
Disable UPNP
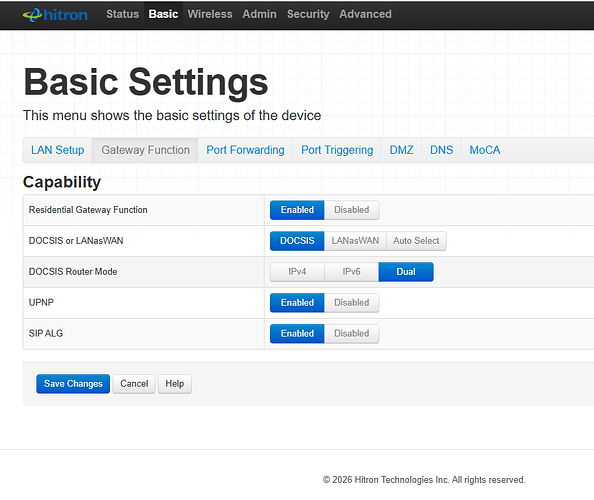pos(352,303)
